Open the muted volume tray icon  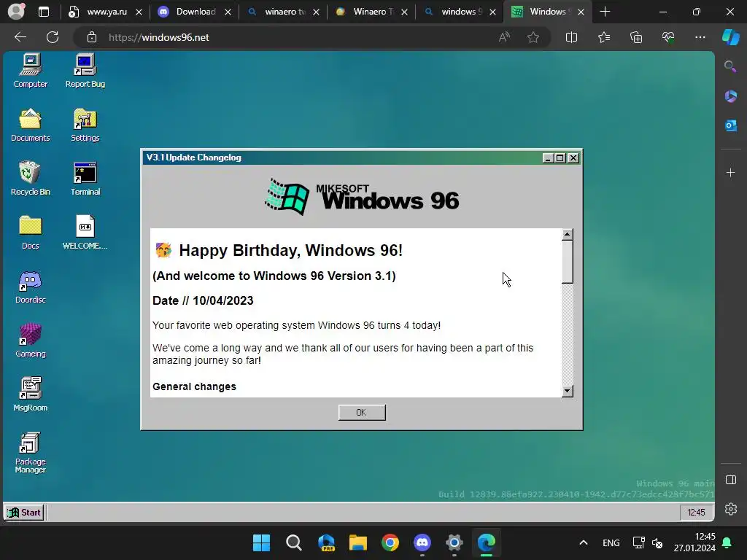[x=657, y=542]
